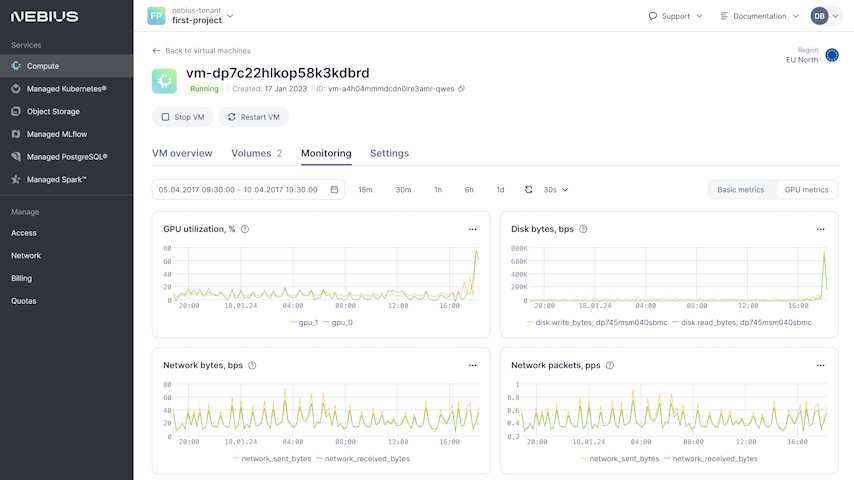Toggle disk.write_bytes series in legend

tap(597, 323)
